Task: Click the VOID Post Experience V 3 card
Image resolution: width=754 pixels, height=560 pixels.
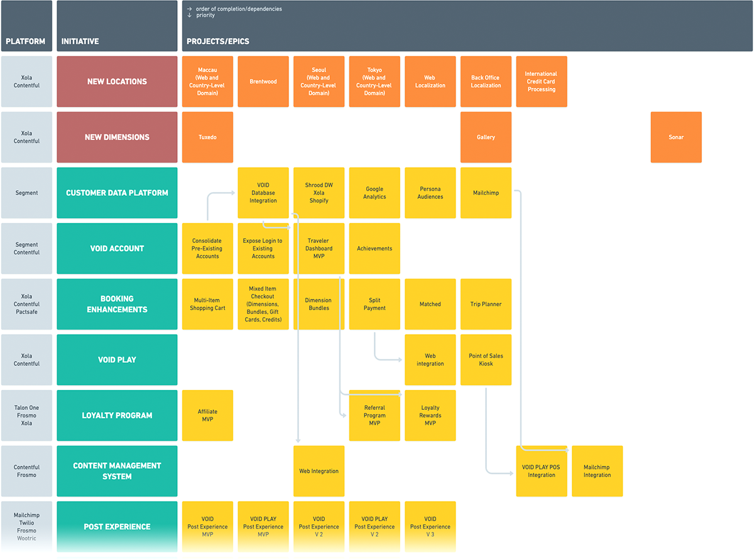Action: pyautogui.click(x=430, y=526)
